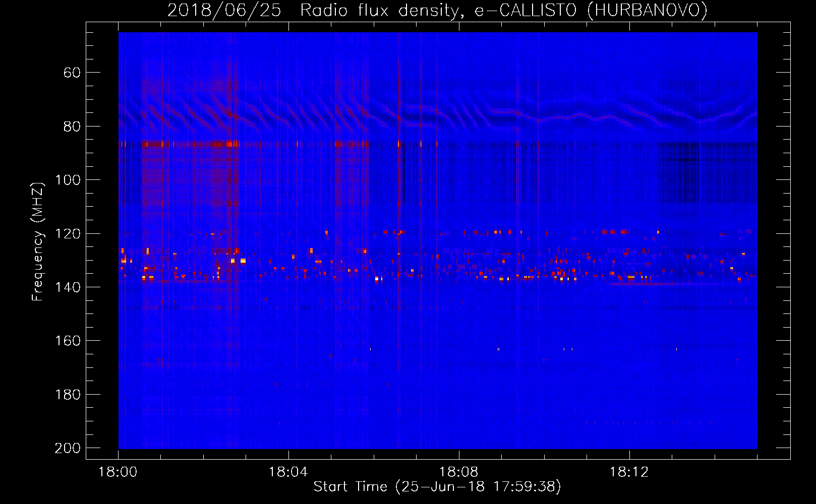Screen dimensions: 816x504
Task: Click the 80 frequency tick label
Action: pos(72,127)
